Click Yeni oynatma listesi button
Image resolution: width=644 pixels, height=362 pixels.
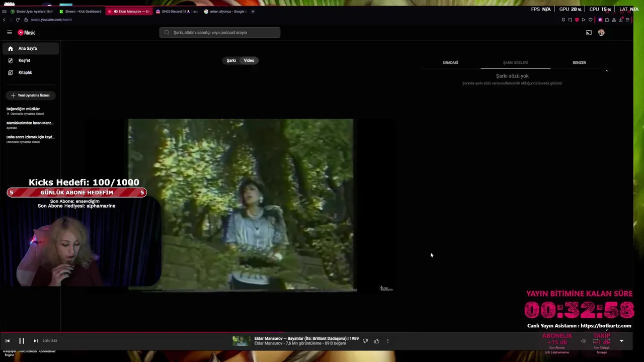coord(30,95)
